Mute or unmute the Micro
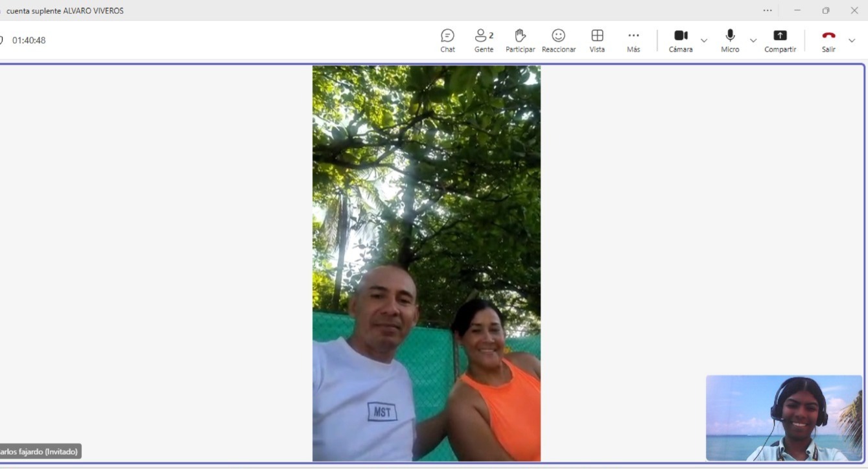This screenshot has height=469, width=868. tap(730, 40)
